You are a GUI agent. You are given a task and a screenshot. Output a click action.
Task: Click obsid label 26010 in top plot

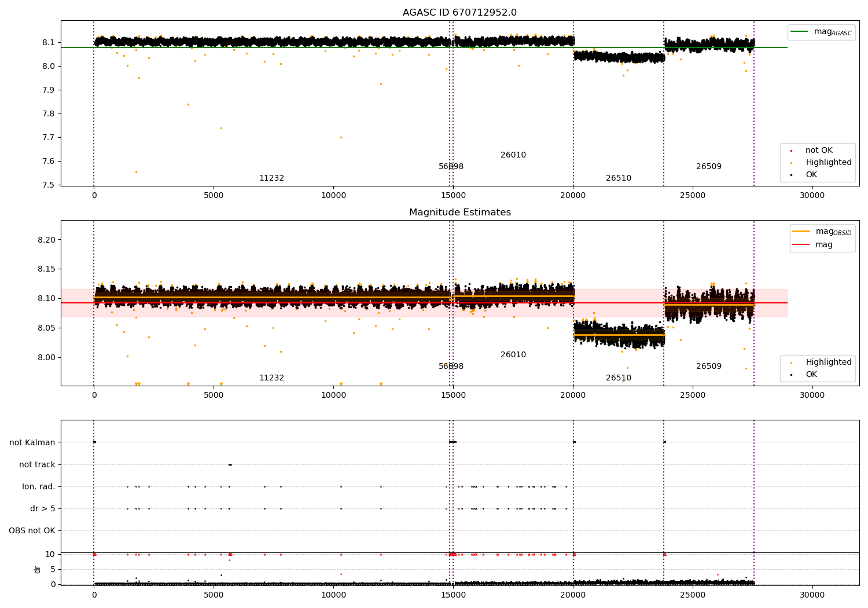[513, 155]
